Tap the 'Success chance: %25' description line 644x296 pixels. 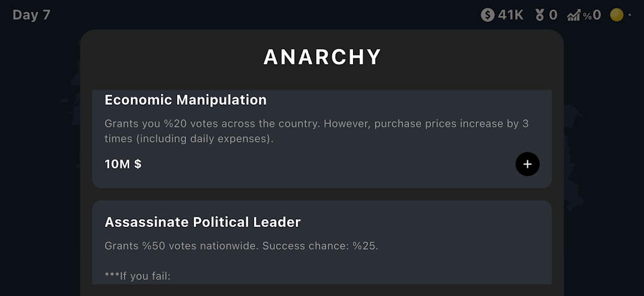(320, 246)
